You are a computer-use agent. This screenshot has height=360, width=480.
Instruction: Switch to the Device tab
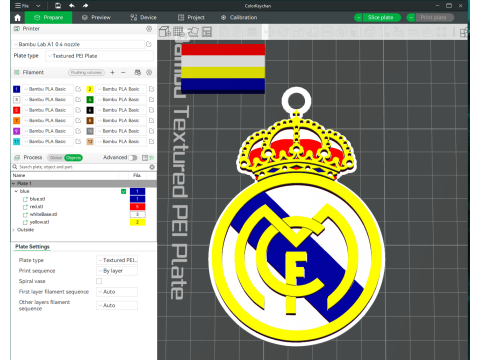tap(143, 18)
